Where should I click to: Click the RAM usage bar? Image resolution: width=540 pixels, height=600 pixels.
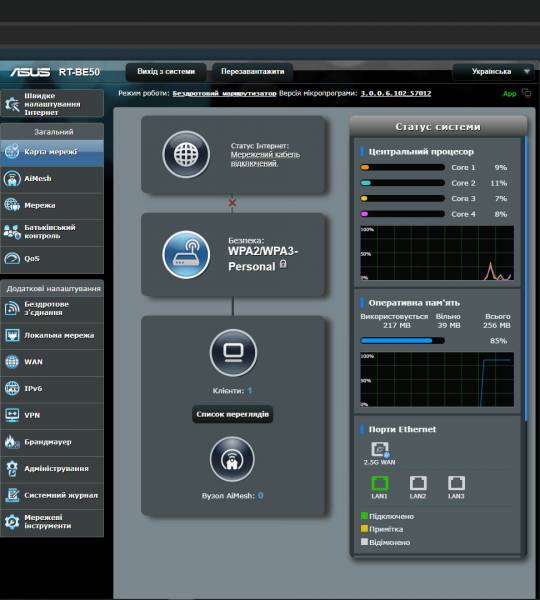pos(403,341)
